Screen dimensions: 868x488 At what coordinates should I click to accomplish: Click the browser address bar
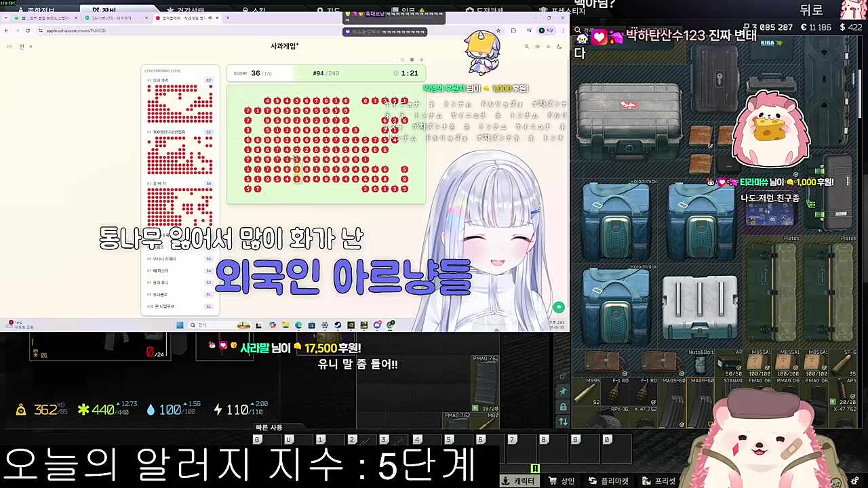(x=264, y=30)
